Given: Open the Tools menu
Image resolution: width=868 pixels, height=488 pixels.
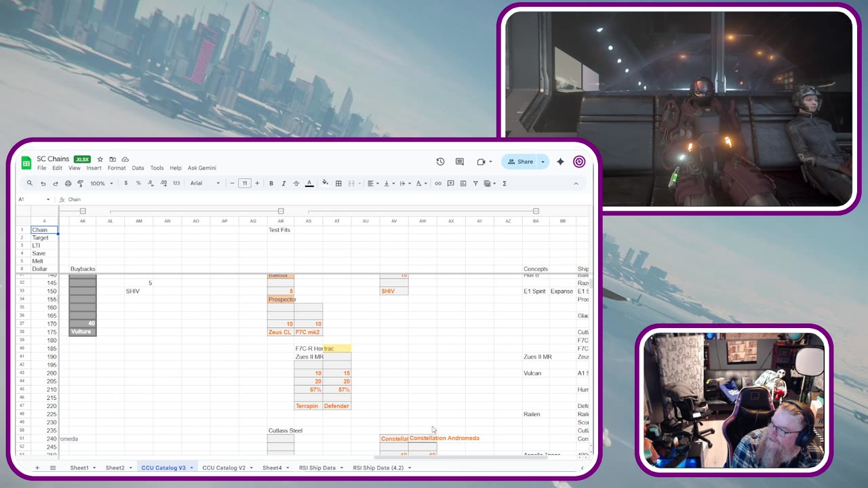Looking at the screenshot, I should coord(157,168).
